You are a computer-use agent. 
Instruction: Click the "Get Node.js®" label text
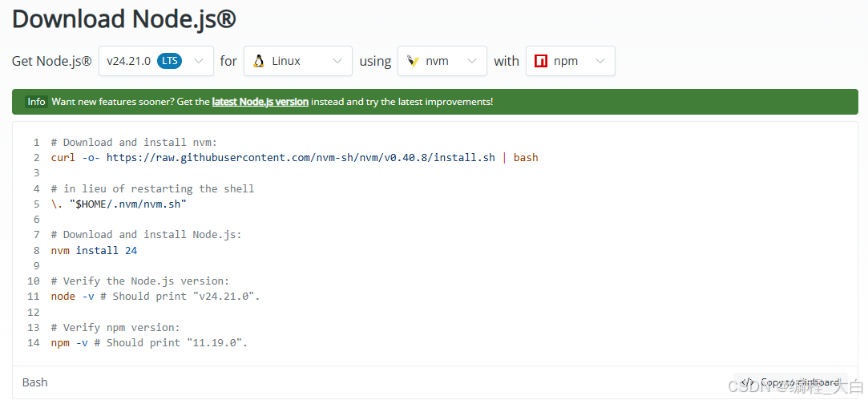52,61
